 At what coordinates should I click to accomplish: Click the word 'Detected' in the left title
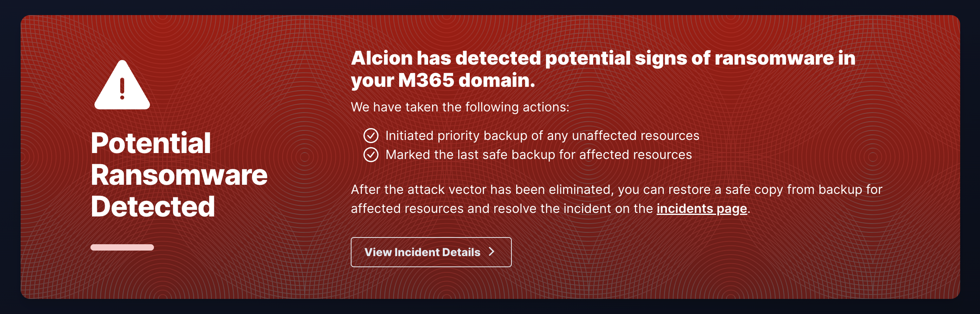coord(153,207)
